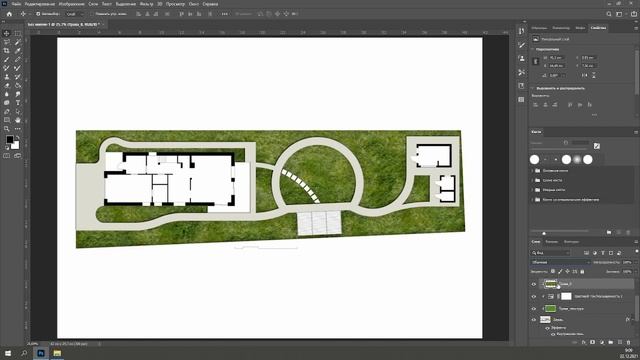Click the width field in Properties
The width and height of the screenshot is (640, 360).
(x=556, y=58)
